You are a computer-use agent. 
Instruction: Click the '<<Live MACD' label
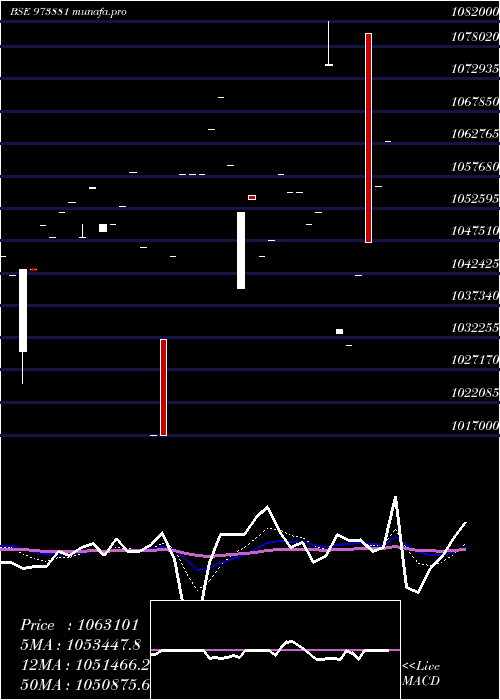click(421, 673)
